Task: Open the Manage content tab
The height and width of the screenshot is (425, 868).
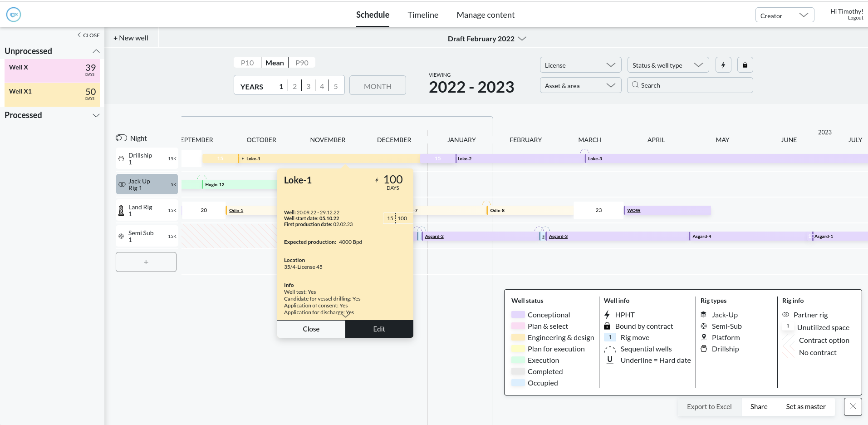Action: (485, 15)
